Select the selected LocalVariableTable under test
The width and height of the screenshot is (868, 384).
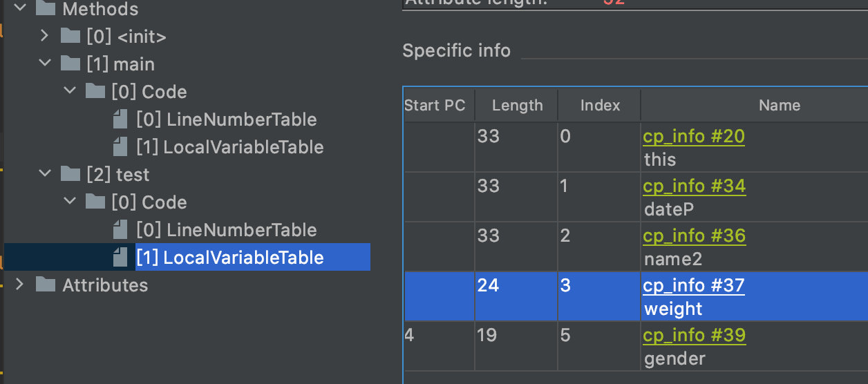pos(229,258)
